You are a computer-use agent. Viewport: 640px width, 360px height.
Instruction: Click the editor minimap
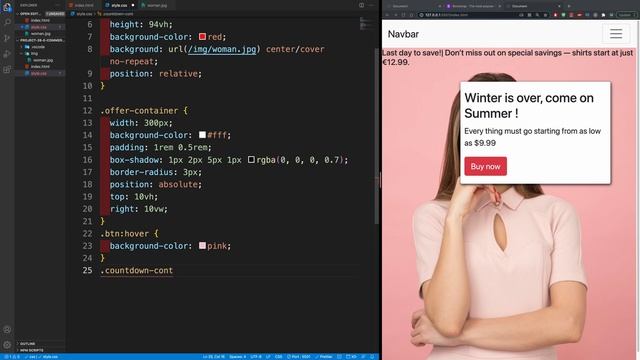(x=366, y=24)
